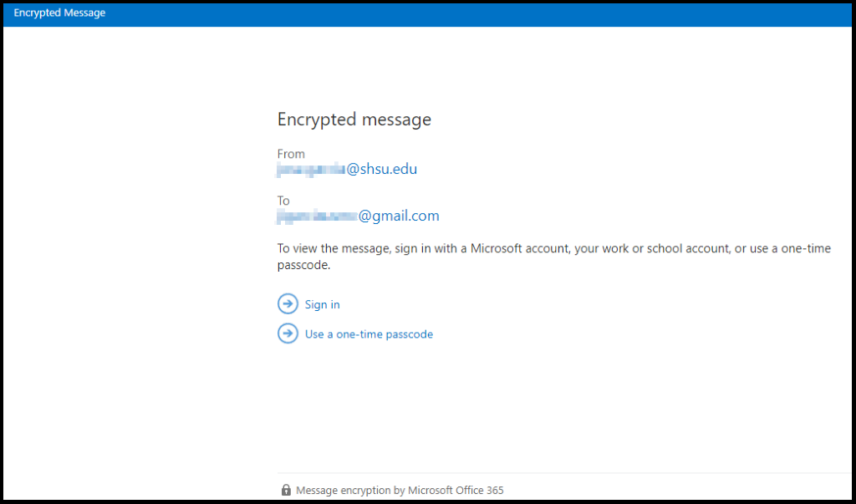This screenshot has height=504, width=856.
Task: Click the circled arrow beside one-time passcode
Action: (x=288, y=333)
